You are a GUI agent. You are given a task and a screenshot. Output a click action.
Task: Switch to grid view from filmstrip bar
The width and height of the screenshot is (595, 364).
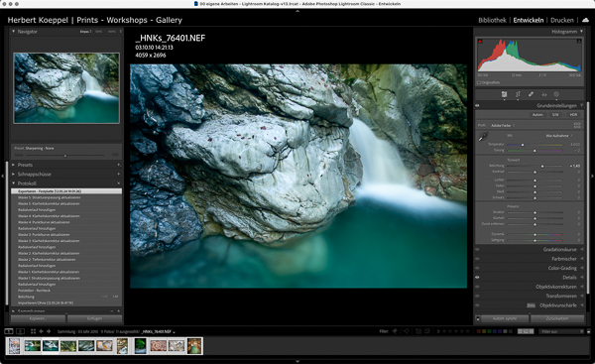point(33,331)
